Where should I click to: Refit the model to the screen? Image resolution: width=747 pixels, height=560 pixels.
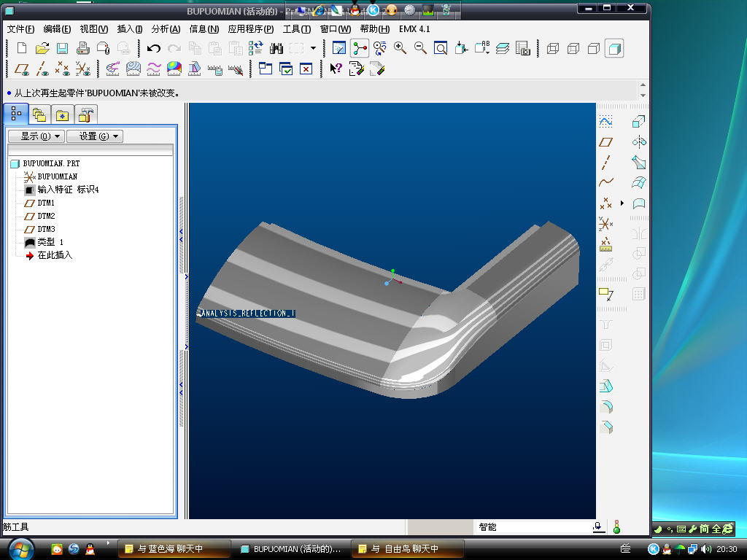[x=441, y=48]
